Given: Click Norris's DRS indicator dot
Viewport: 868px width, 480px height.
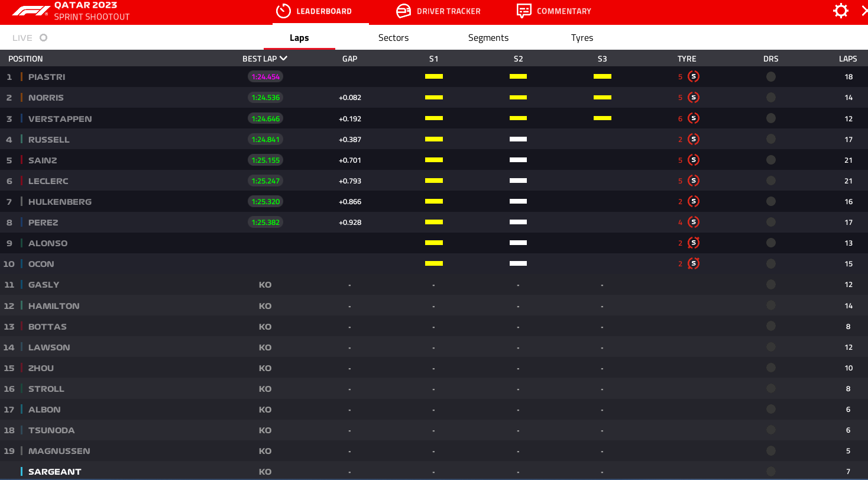Looking at the screenshot, I should (771, 98).
